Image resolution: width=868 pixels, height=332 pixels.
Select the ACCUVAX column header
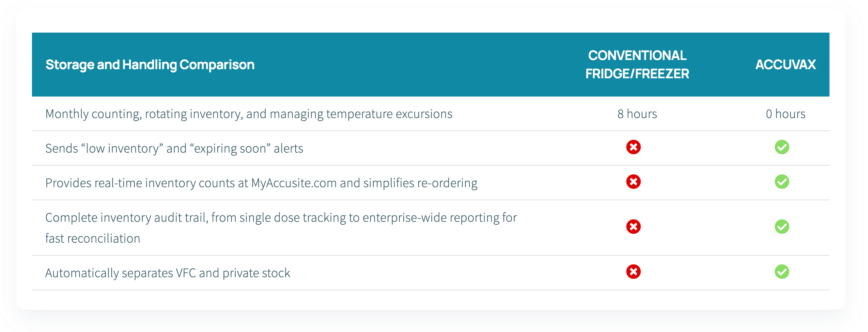pos(785,65)
